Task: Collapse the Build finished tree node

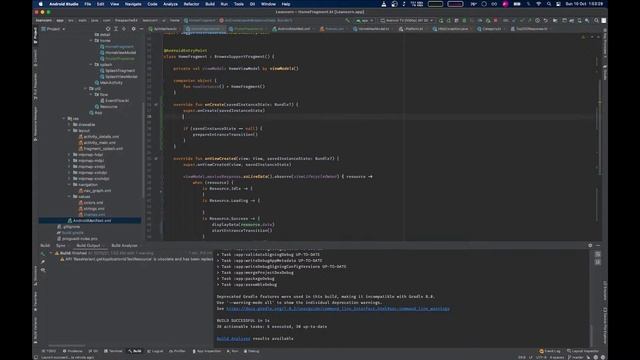Action: 51,253
